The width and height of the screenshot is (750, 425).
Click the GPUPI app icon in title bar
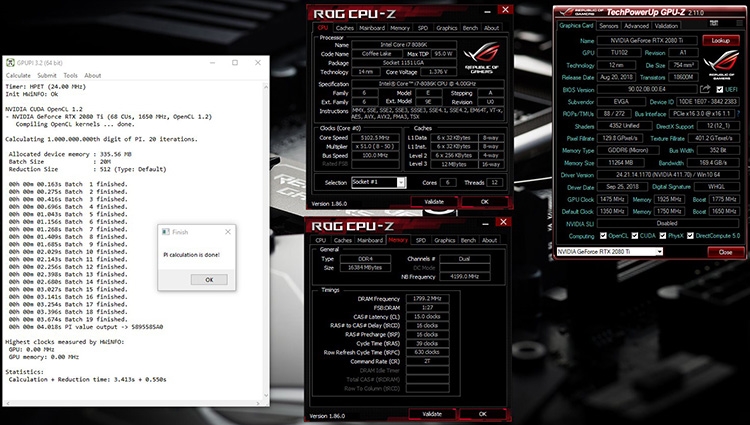(10, 63)
